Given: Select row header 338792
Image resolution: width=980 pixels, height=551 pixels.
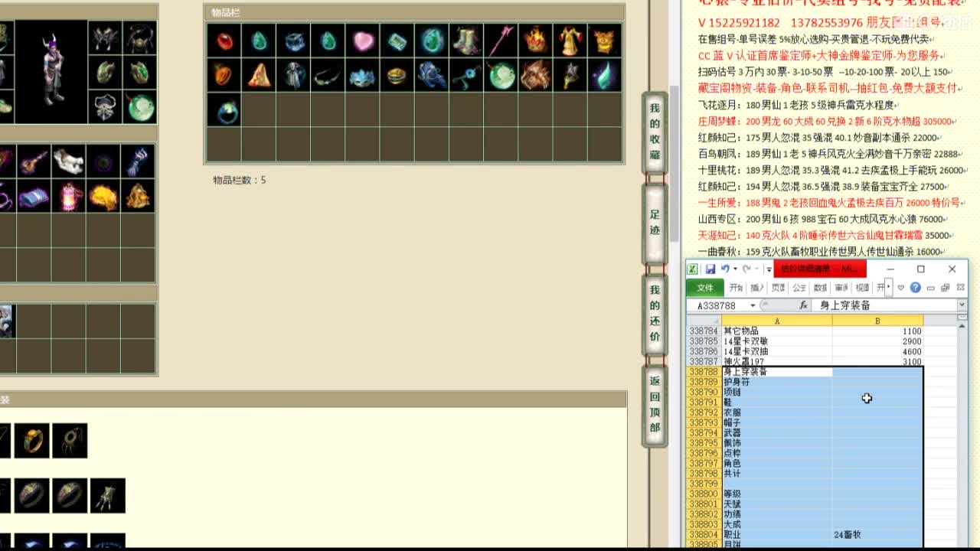Looking at the screenshot, I should 704,412.
